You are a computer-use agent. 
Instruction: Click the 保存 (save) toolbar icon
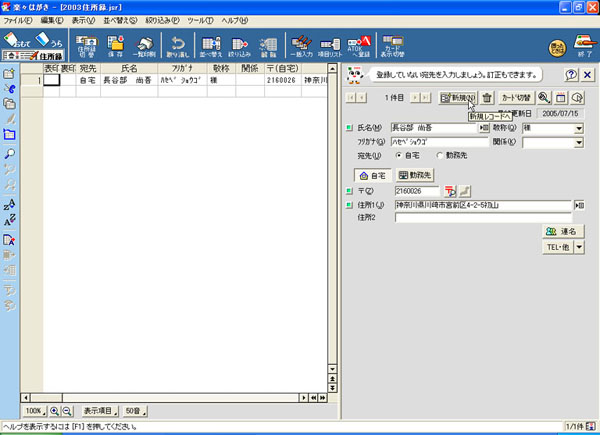116,45
